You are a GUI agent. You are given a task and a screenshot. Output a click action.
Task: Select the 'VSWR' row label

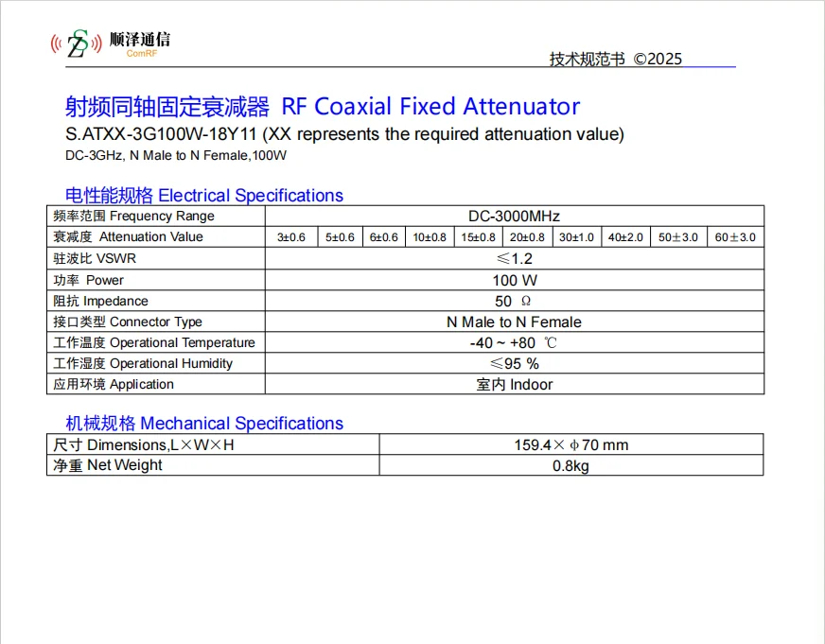click(x=95, y=259)
